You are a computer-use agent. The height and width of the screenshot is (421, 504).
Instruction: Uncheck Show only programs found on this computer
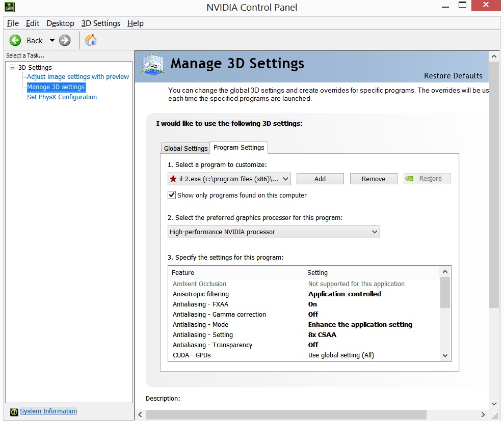tap(172, 195)
